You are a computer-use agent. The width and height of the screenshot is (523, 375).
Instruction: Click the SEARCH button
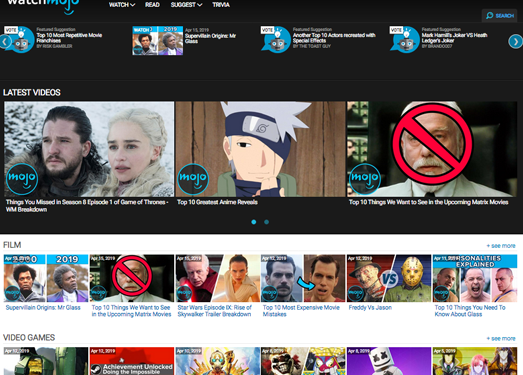click(499, 16)
